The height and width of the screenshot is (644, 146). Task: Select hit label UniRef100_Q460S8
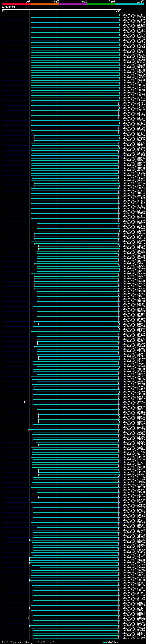133,30
